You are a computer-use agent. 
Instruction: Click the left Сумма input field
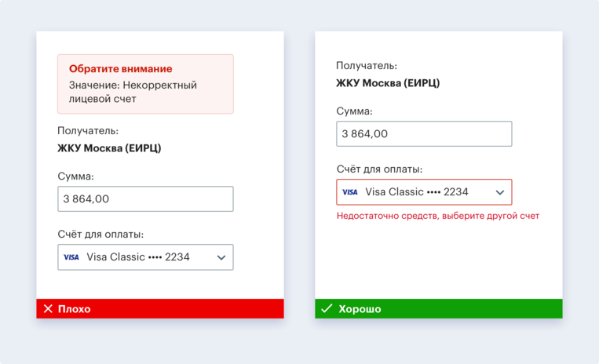tap(145, 198)
